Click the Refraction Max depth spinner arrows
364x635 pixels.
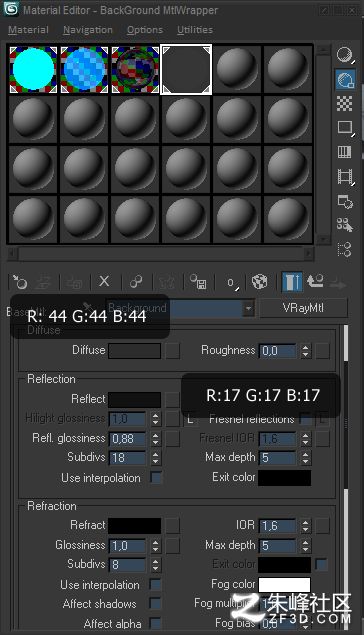tap(306, 546)
